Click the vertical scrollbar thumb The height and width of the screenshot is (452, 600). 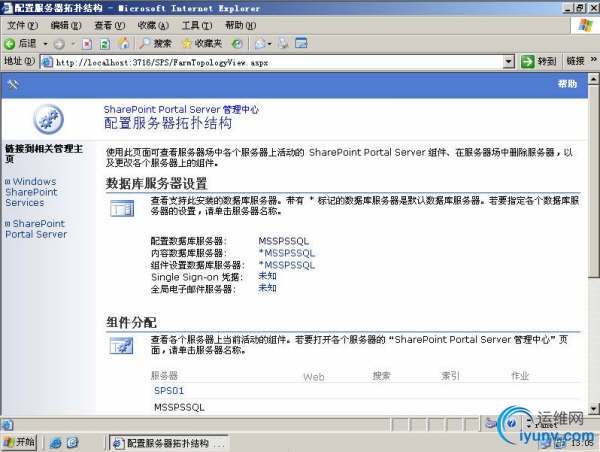pos(593,181)
